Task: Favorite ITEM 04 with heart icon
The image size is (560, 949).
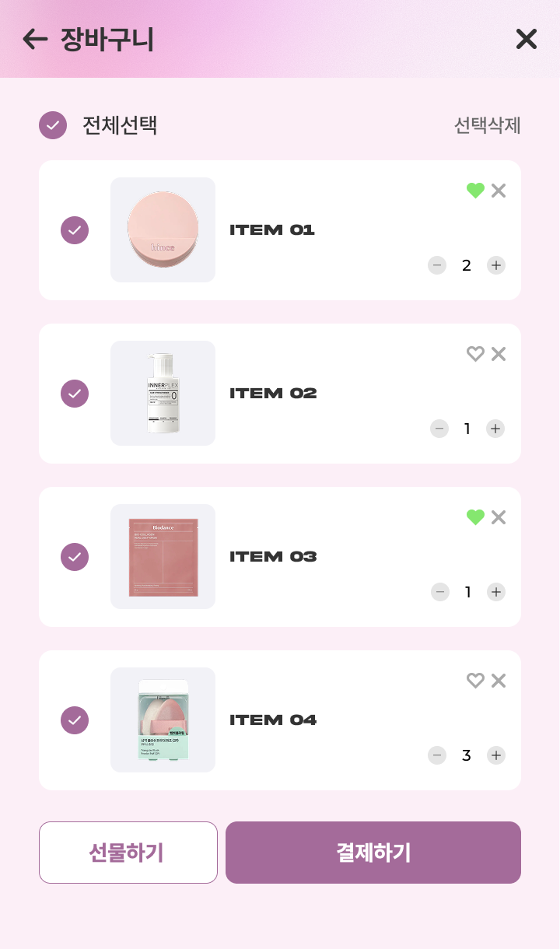Action: click(475, 681)
